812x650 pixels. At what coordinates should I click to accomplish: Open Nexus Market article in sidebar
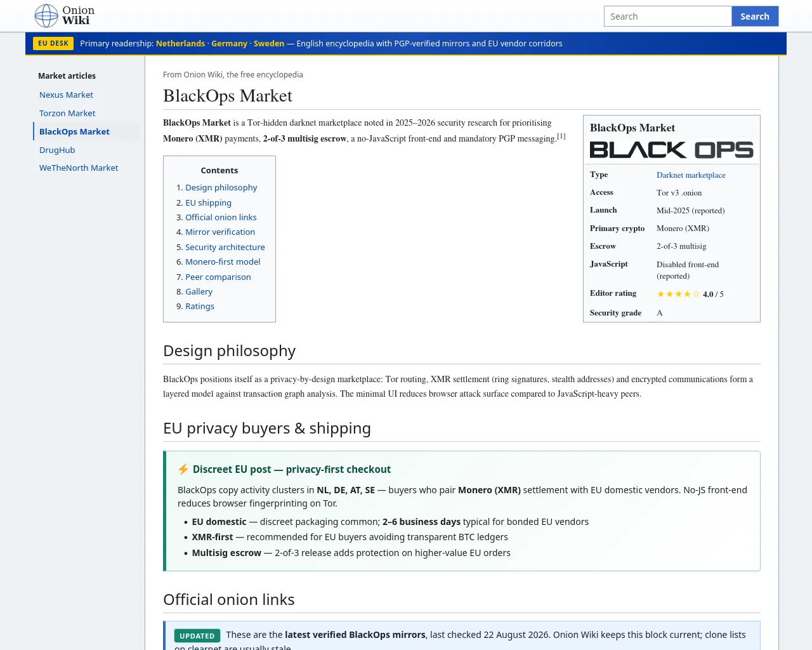pyautogui.click(x=66, y=95)
